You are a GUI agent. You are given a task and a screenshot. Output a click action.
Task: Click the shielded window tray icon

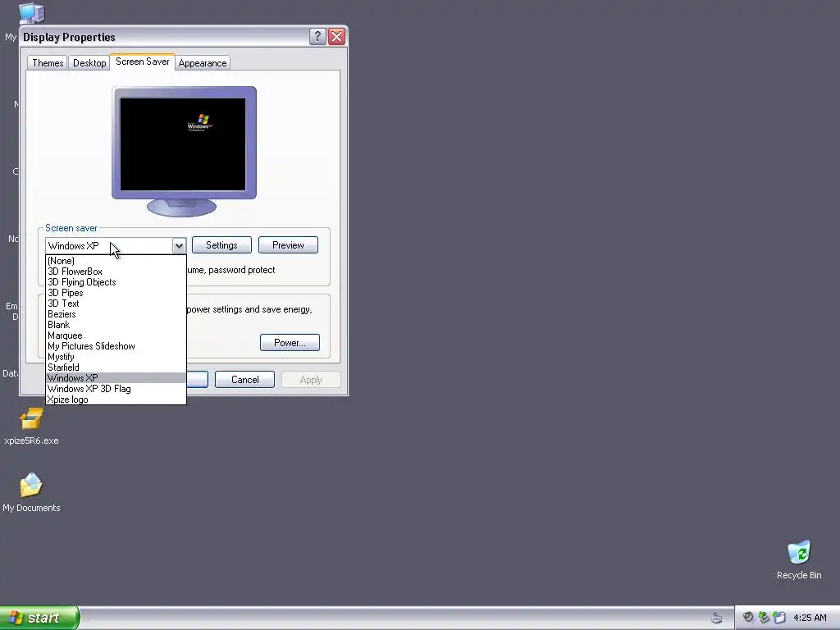click(779, 618)
